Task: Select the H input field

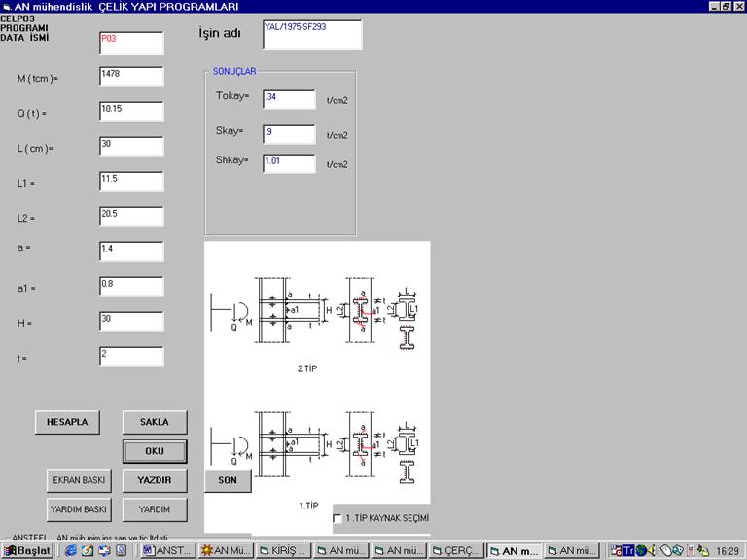Action: pos(132,321)
